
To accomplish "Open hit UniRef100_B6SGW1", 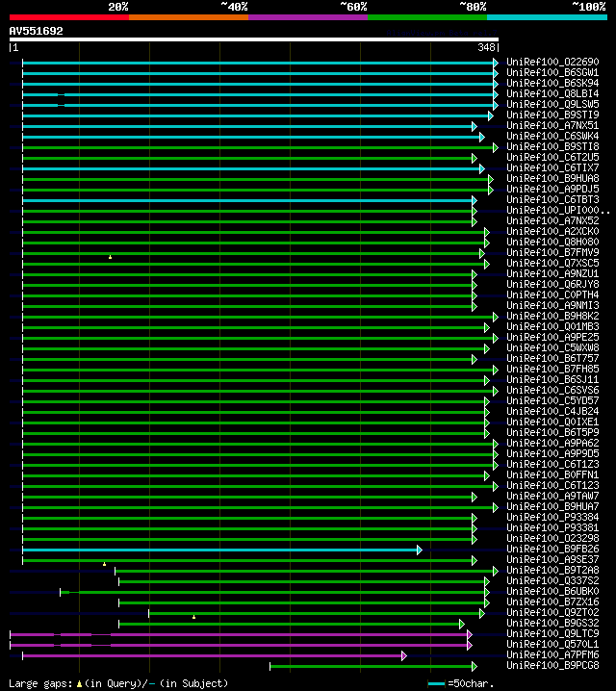I will [552, 72].
